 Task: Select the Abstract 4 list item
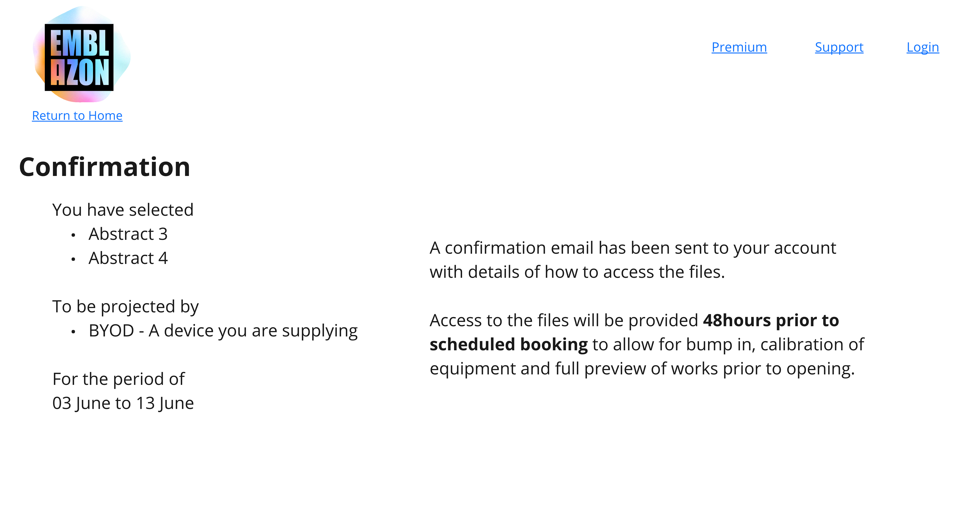click(128, 258)
